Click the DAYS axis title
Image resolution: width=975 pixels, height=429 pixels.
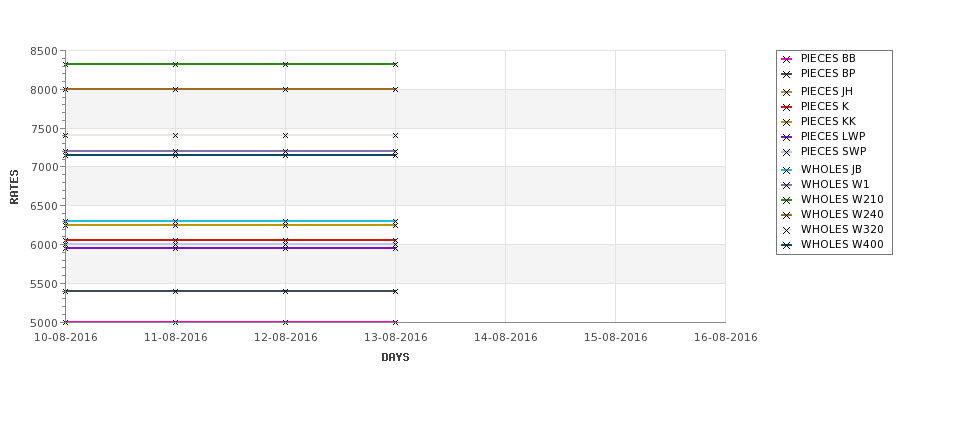pos(395,357)
